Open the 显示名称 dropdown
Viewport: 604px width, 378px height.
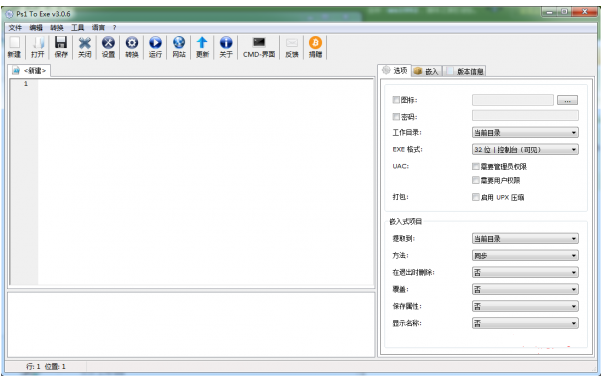click(x=525, y=323)
